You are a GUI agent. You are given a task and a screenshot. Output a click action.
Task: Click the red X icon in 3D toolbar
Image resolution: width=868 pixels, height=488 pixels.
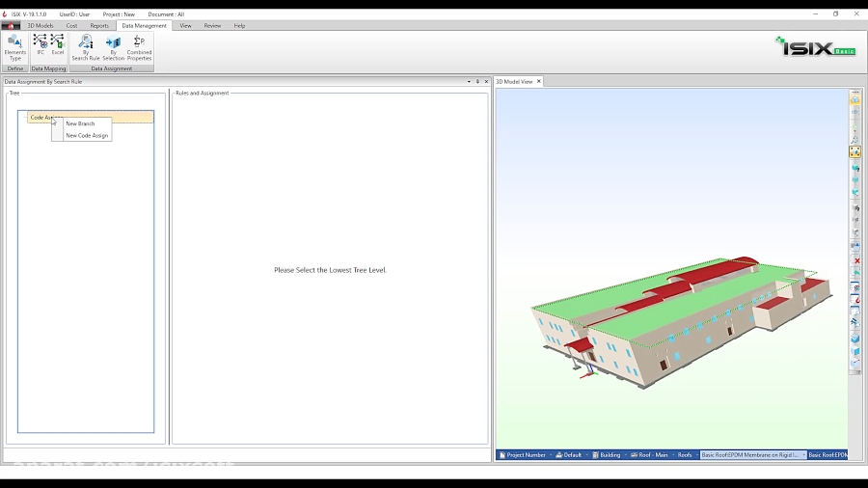(855, 260)
